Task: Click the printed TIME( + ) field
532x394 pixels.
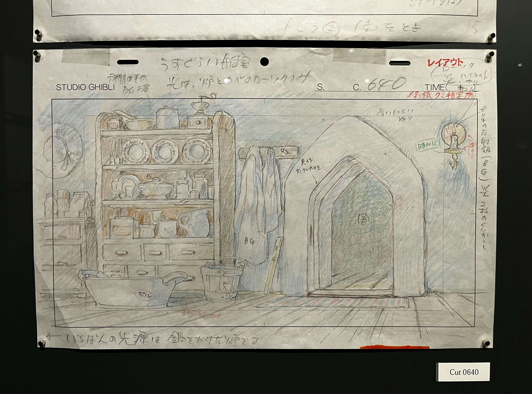Action: coord(450,87)
